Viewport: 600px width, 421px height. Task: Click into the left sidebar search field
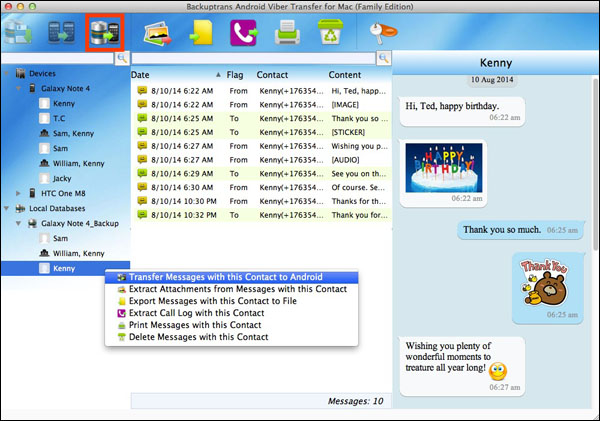[58, 58]
